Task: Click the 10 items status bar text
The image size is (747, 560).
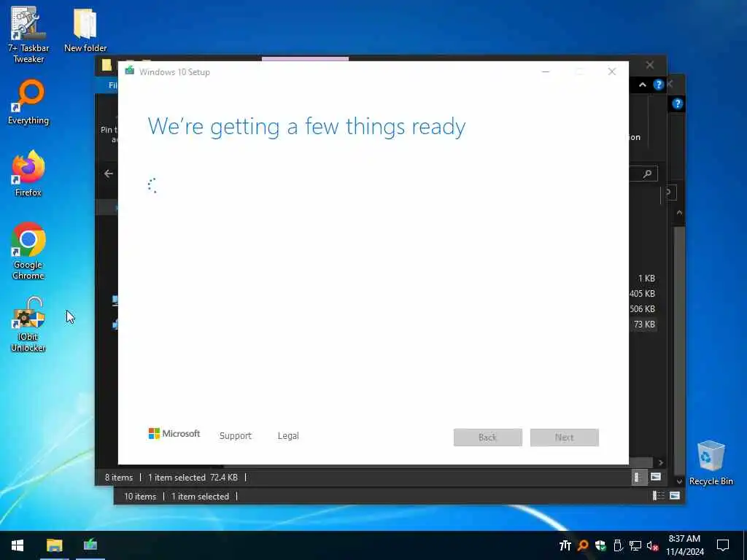Action: (140, 496)
